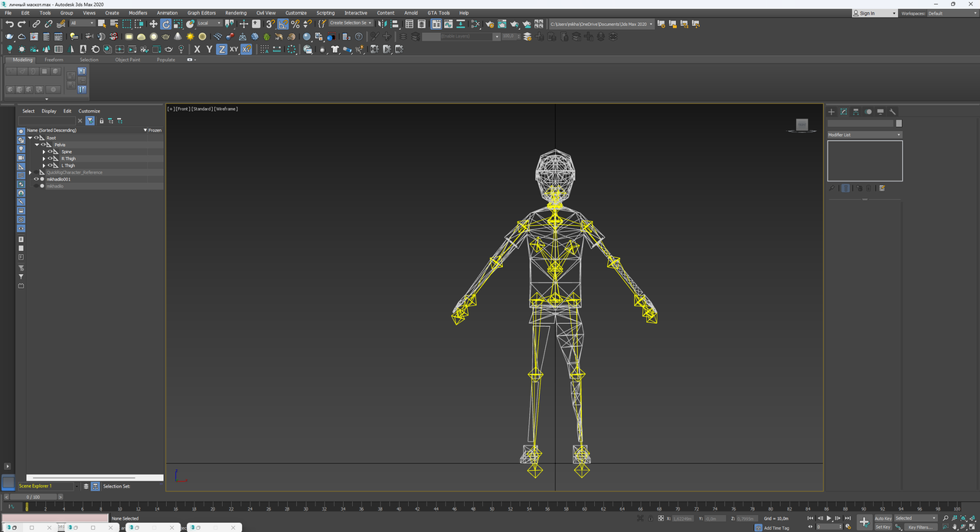Expand the L Thigh node
Viewport: 980px width, 532px height.
coord(44,165)
